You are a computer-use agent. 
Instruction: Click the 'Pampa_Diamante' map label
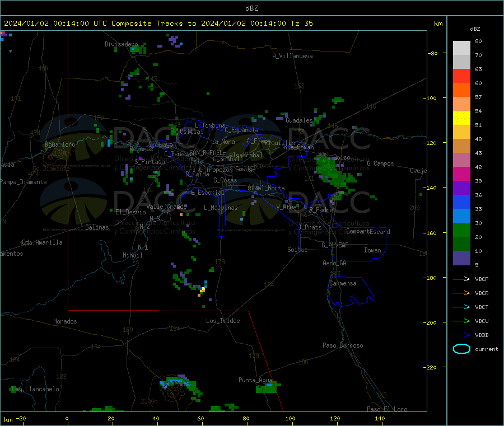click(x=24, y=182)
